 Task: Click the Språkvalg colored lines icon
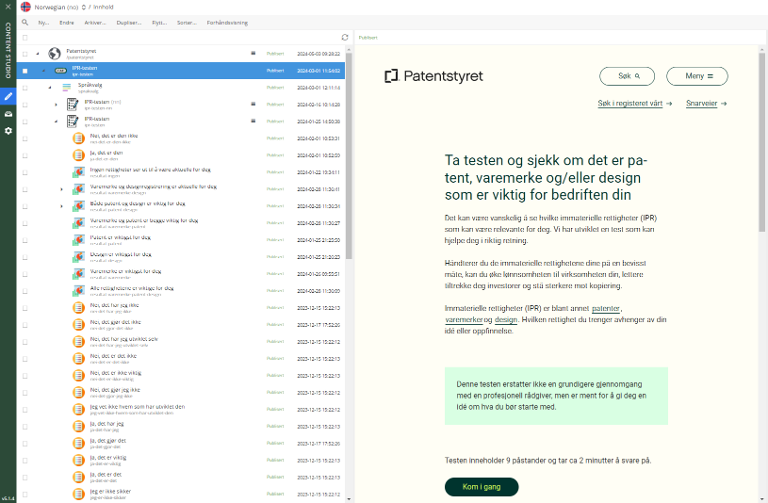tap(67, 87)
